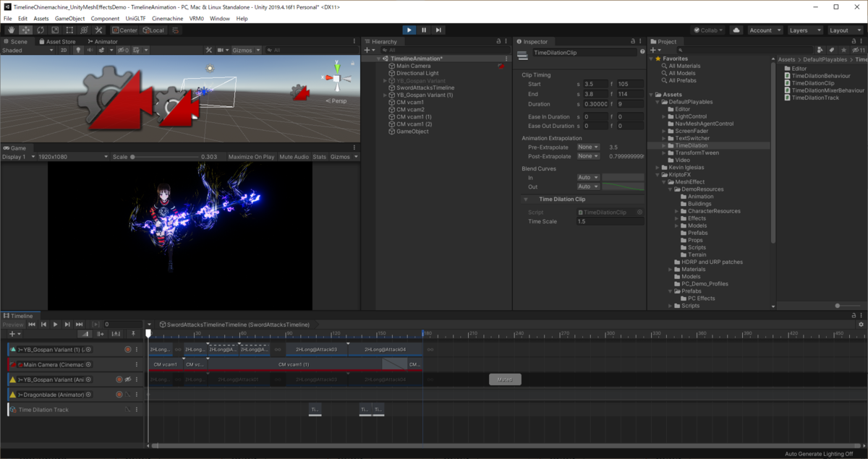Toggle 2D scene view mode
Image resolution: width=868 pixels, height=459 pixels.
(64, 51)
